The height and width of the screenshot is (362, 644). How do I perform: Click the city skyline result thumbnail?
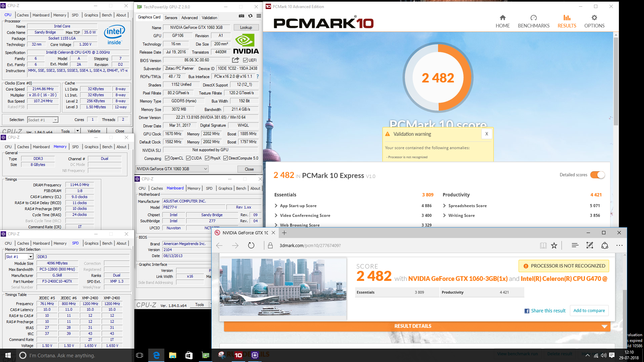[x=283, y=287]
